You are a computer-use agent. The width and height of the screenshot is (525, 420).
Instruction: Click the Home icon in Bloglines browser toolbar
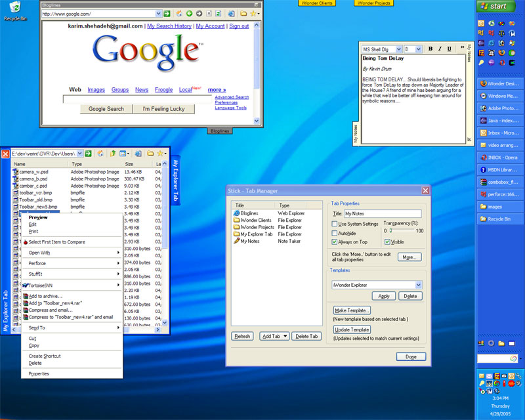(179, 13)
